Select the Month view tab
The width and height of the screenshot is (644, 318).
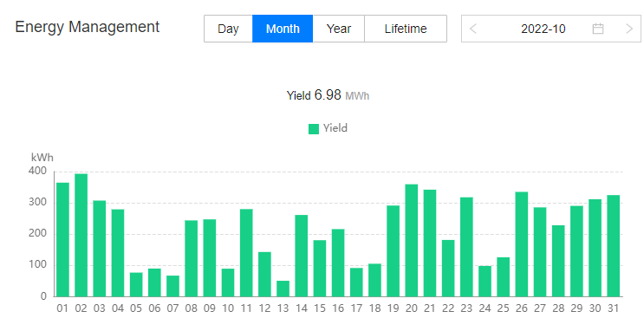[283, 29]
